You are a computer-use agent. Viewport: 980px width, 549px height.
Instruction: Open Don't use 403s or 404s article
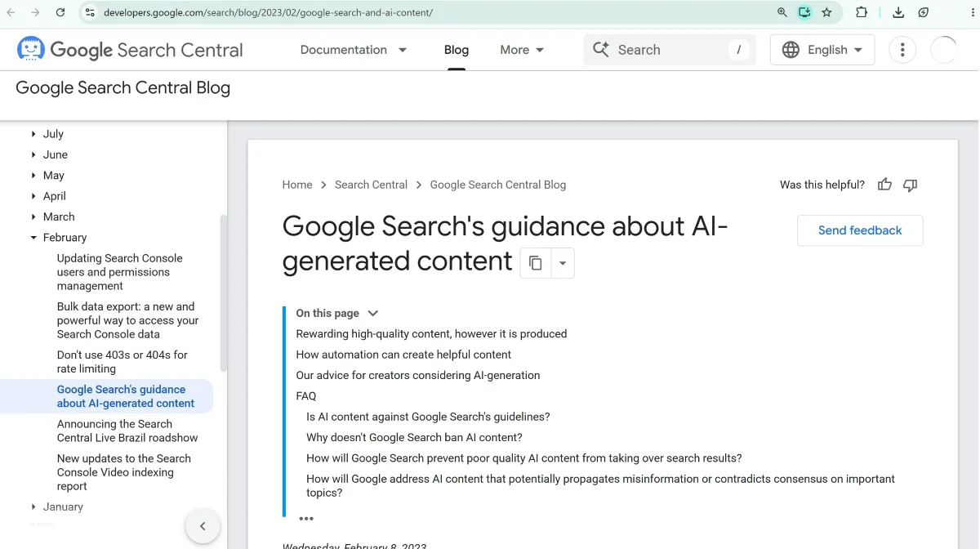coord(122,362)
